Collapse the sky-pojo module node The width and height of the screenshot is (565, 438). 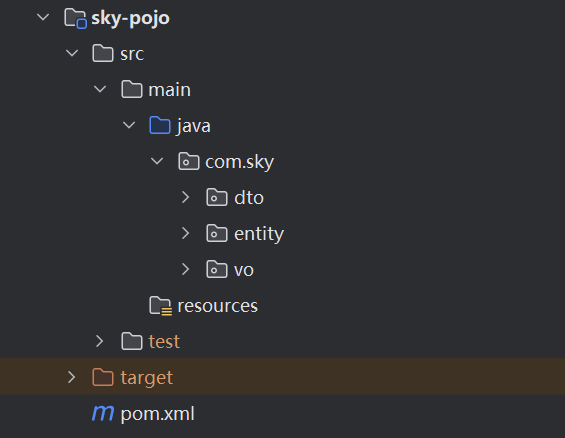click(x=43, y=17)
